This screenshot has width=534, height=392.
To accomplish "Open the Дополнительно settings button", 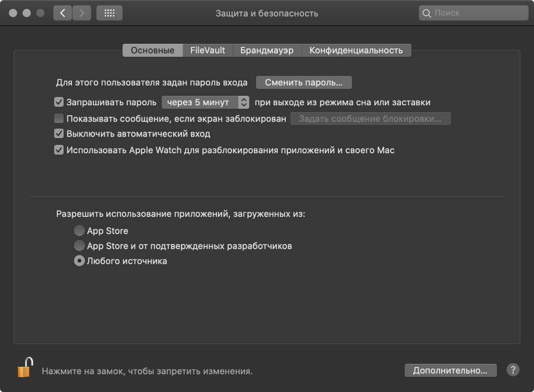I will [450, 370].
